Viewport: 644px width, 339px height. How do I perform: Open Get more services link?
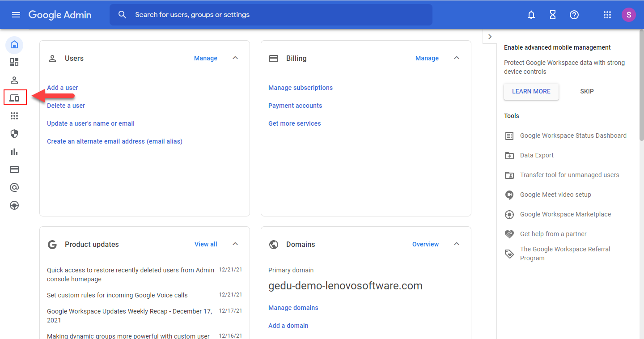pyautogui.click(x=295, y=123)
